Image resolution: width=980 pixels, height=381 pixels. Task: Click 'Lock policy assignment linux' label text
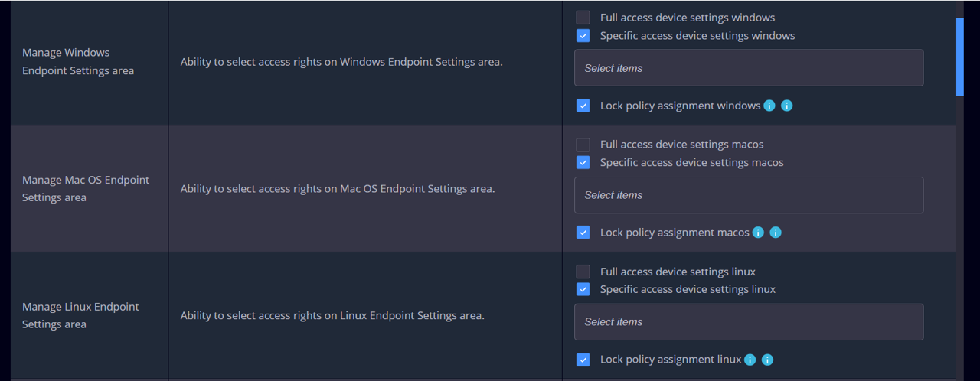pos(671,360)
